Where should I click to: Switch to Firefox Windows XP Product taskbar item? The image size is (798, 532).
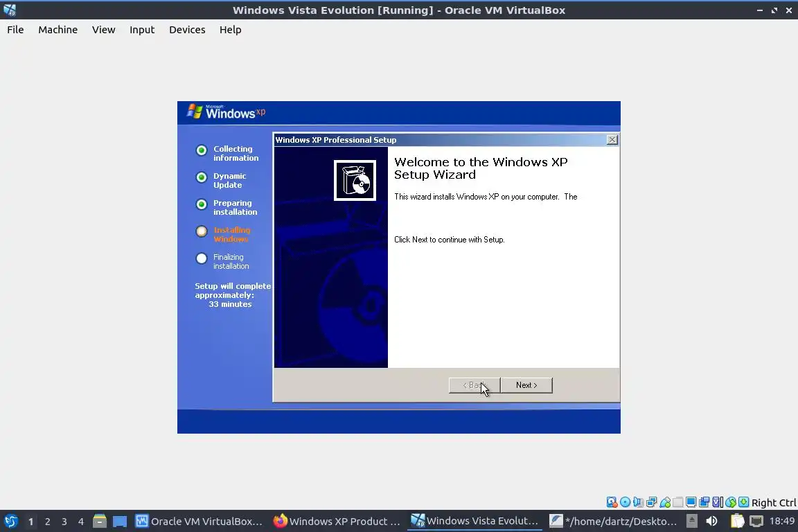(337, 521)
